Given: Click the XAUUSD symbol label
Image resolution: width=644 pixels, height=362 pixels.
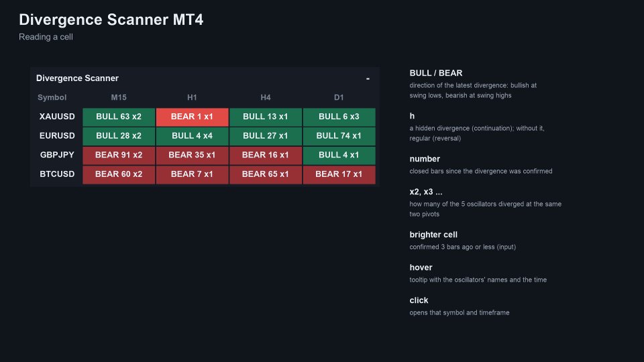Looking at the screenshot, I should 57,117.
